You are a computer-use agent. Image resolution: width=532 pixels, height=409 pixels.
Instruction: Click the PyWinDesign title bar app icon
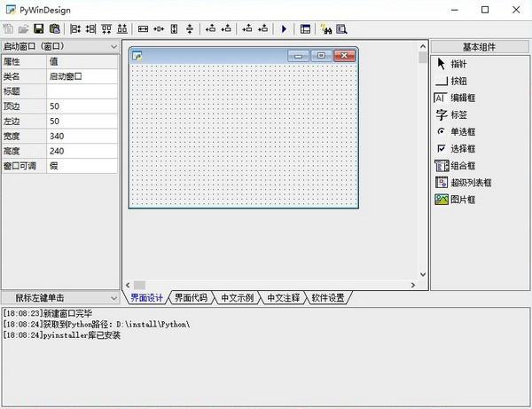pyautogui.click(x=11, y=10)
